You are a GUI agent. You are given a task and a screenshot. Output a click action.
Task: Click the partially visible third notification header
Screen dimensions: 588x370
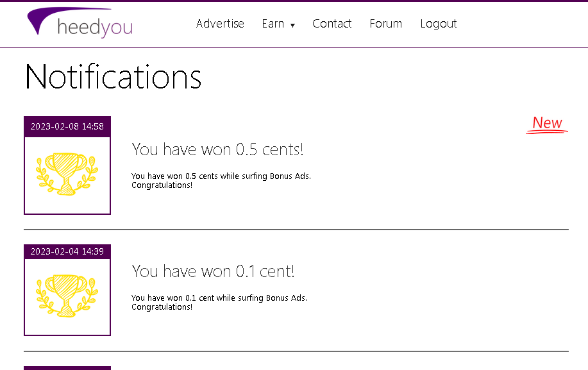click(x=67, y=367)
